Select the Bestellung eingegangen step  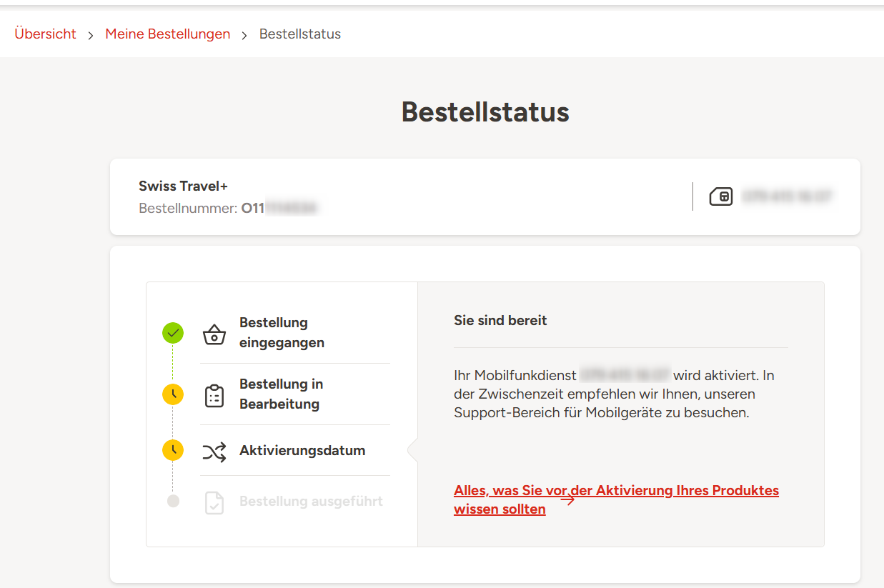click(x=282, y=333)
